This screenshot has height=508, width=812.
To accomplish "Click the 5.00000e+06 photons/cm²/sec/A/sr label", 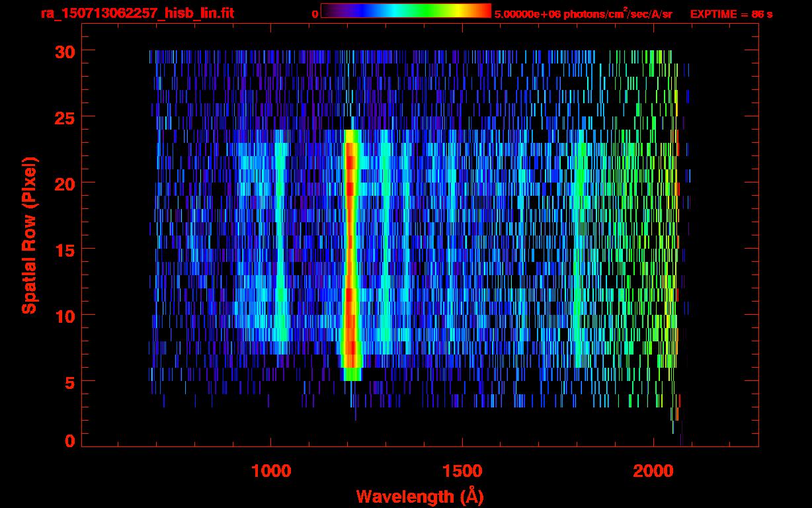I will point(583,13).
